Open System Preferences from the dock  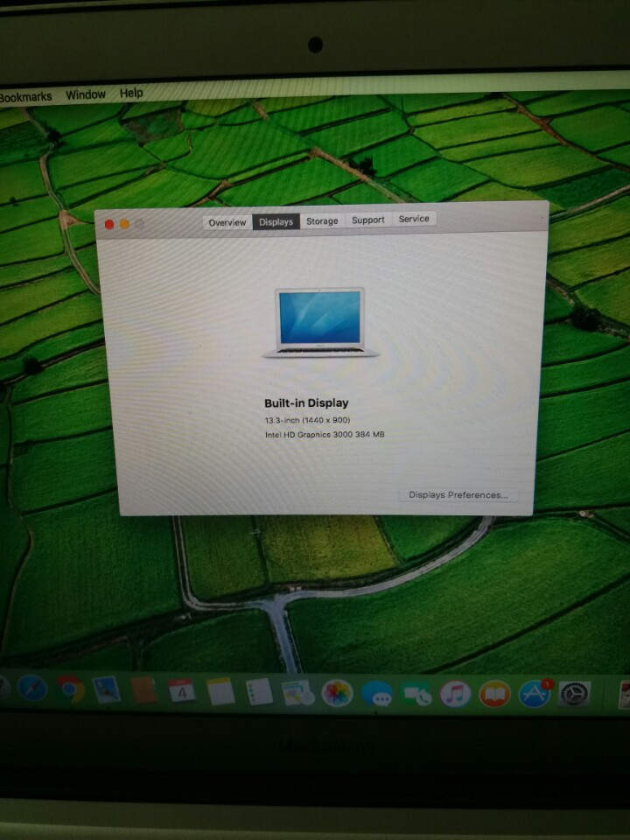coord(575,695)
